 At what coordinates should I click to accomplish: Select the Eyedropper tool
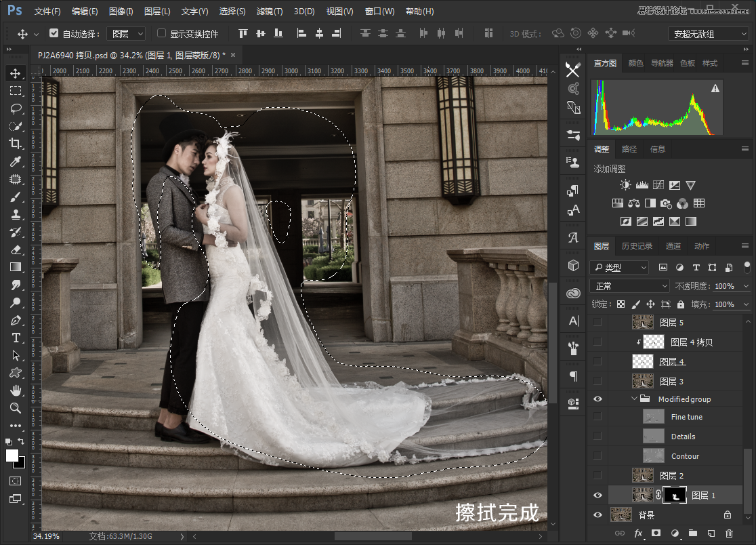(16, 161)
